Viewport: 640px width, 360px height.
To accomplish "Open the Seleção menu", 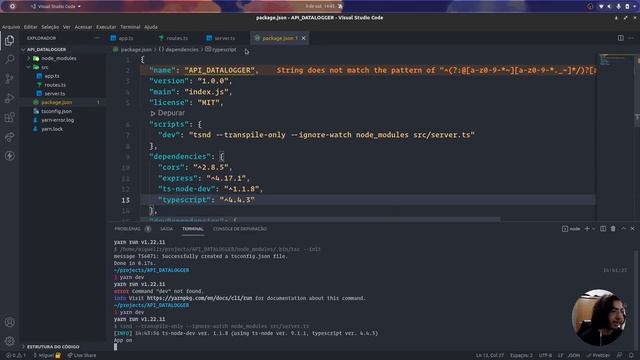I will pyautogui.click(x=50, y=27).
